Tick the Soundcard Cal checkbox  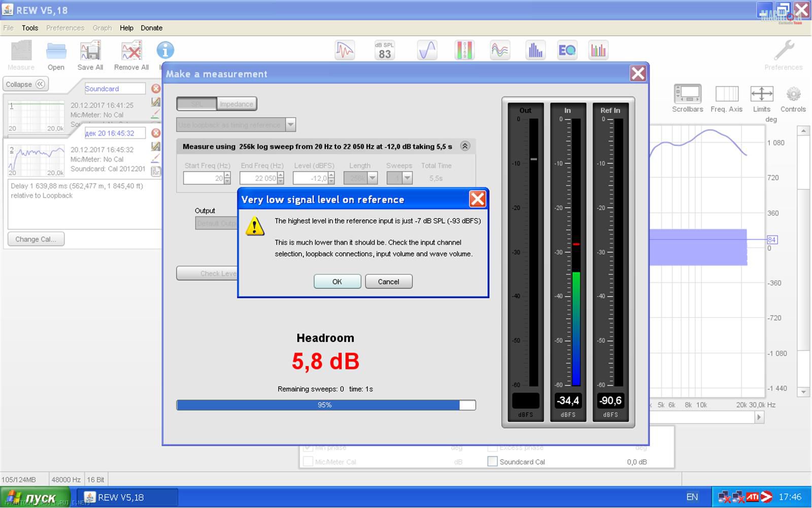click(492, 462)
